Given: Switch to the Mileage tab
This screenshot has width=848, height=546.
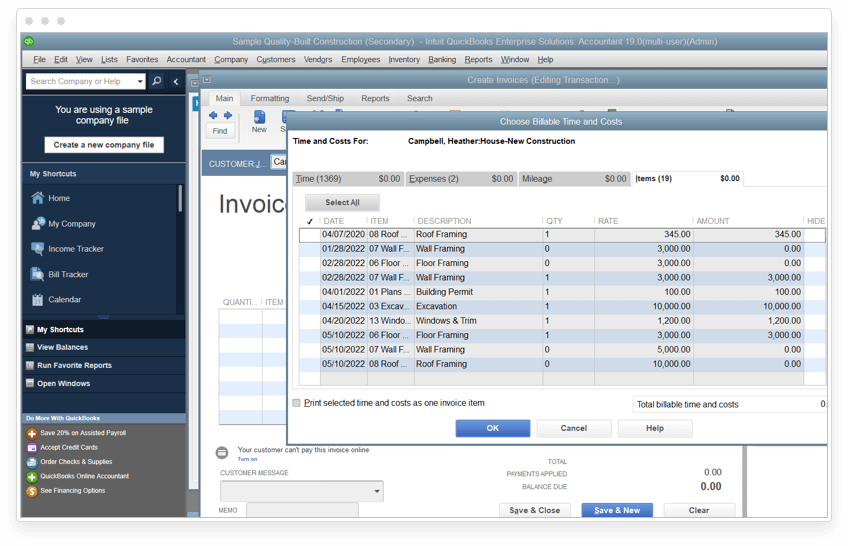Looking at the screenshot, I should click(x=574, y=179).
